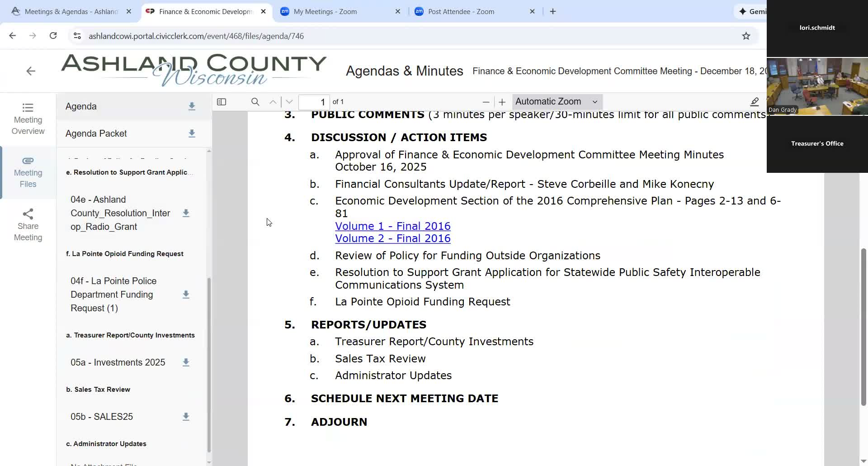Download 05a - Investments 2025 file
Viewport: 868px width, 466px height.
(x=185, y=362)
